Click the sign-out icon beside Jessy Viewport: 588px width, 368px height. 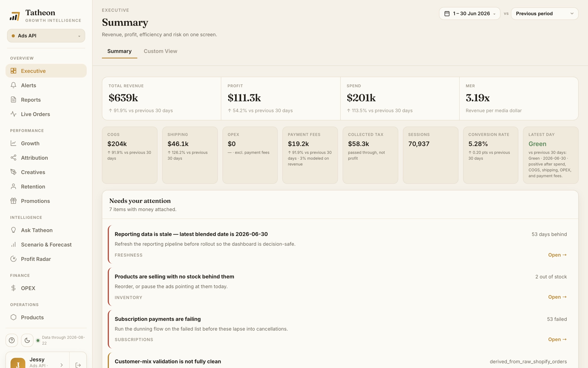(x=78, y=365)
